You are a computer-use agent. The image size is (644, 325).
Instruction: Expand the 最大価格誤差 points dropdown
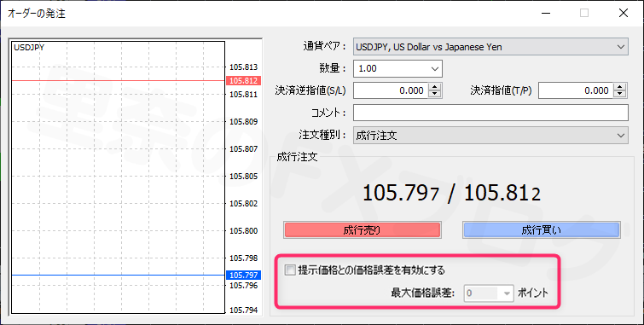click(507, 293)
